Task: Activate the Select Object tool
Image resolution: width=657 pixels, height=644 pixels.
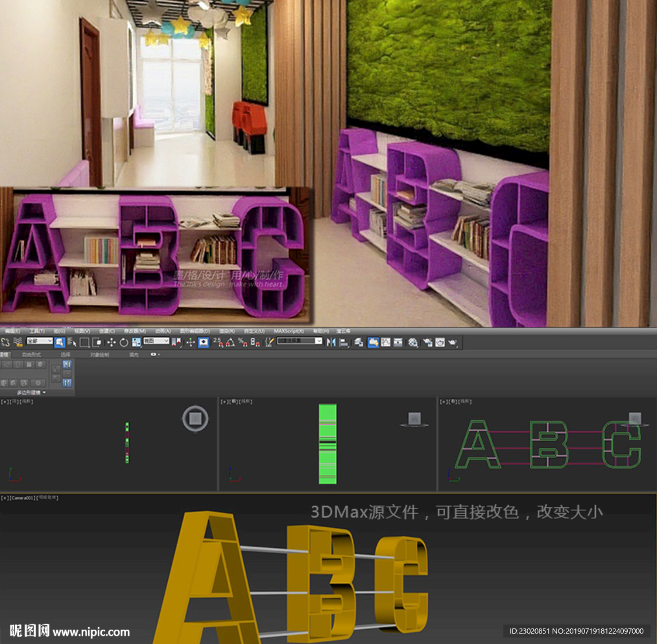Action: 60,342
